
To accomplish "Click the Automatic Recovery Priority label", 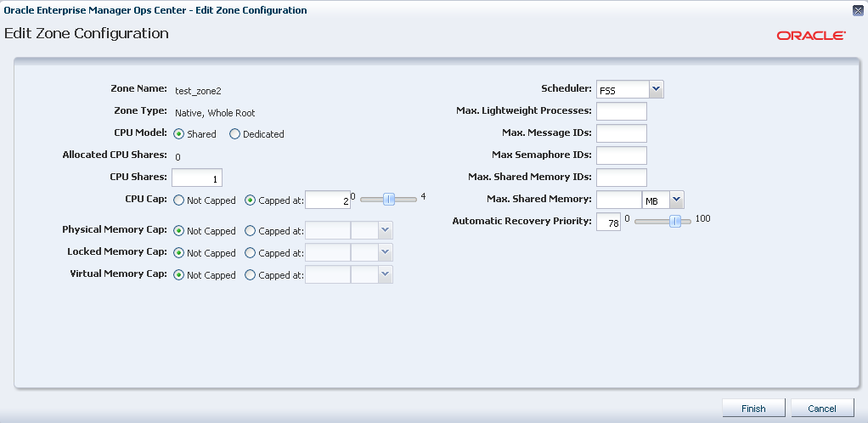I will coord(522,220).
